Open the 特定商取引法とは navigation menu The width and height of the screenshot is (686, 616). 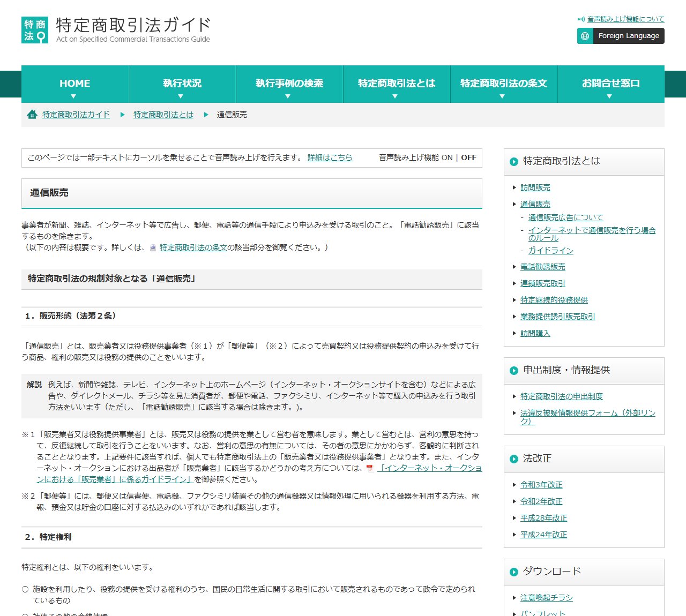click(x=397, y=84)
